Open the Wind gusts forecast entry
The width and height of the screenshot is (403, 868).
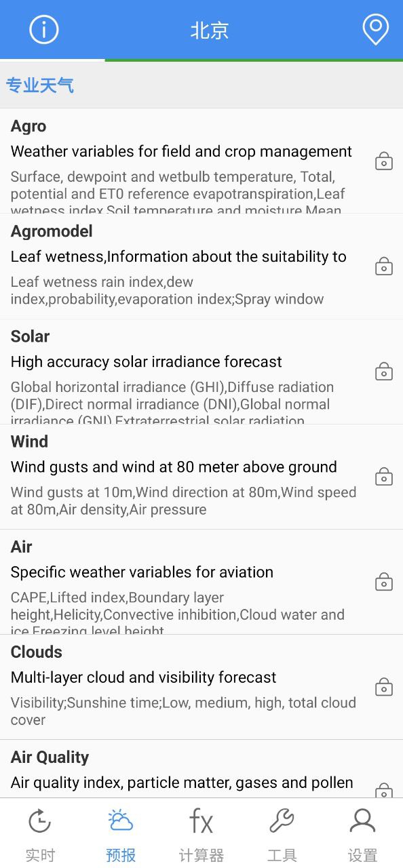201,477
